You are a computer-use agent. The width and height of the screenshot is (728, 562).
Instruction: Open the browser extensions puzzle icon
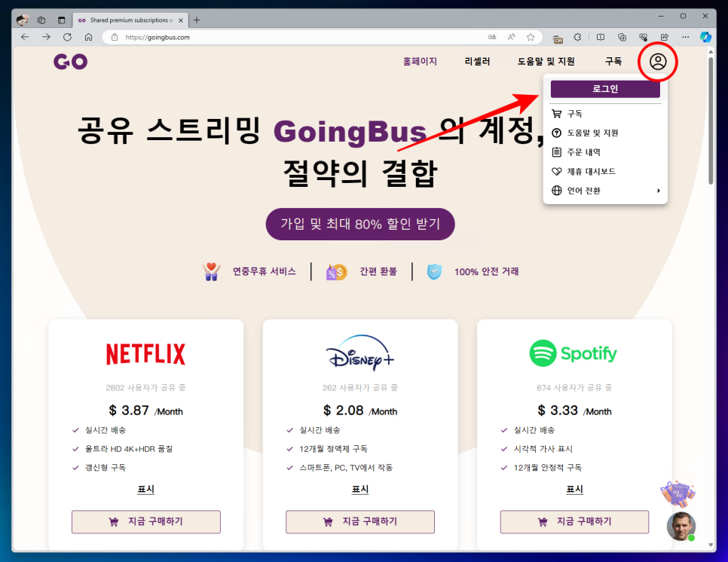(x=577, y=37)
